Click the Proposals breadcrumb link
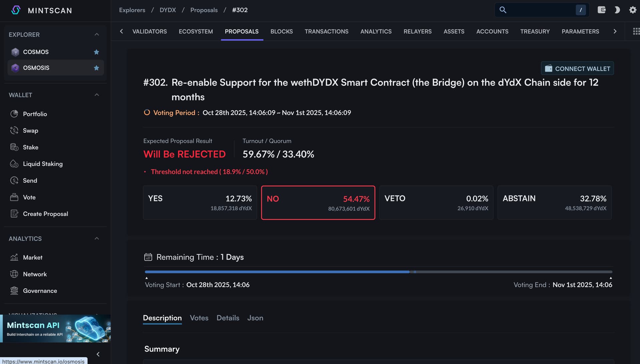The height and width of the screenshot is (364, 640). 204,10
